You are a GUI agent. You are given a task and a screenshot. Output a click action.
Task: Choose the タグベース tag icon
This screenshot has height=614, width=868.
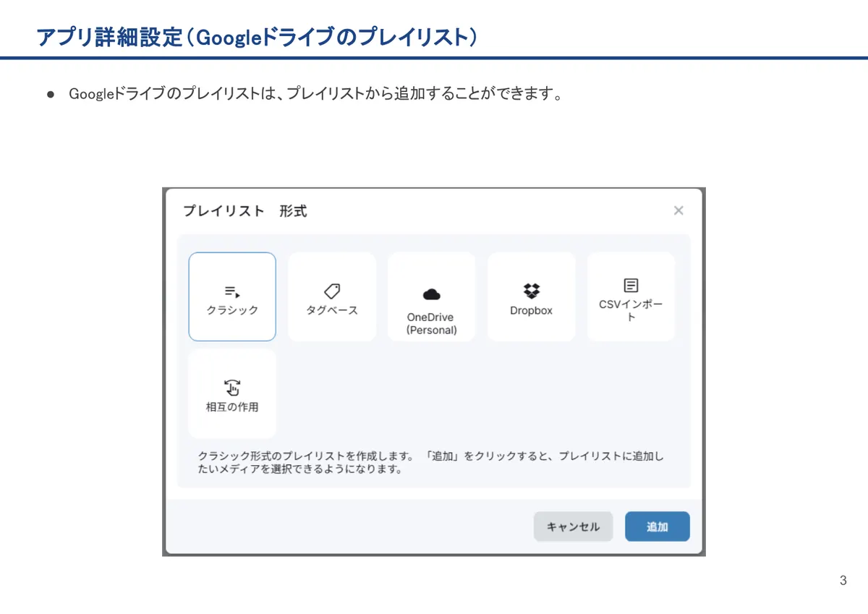click(332, 291)
